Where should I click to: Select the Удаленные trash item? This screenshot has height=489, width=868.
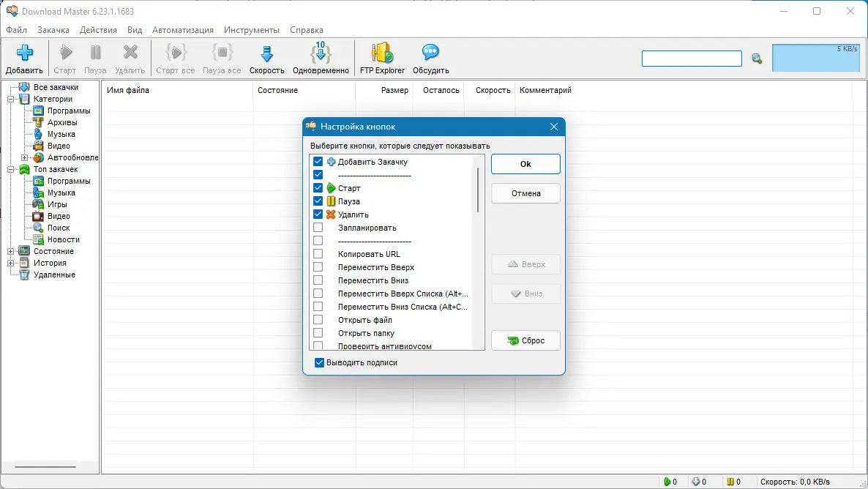(x=54, y=275)
